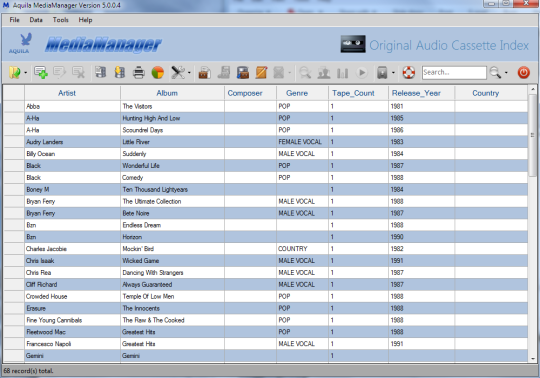
Task: Select the 'COUNTRY' genre cell
Action: point(302,249)
